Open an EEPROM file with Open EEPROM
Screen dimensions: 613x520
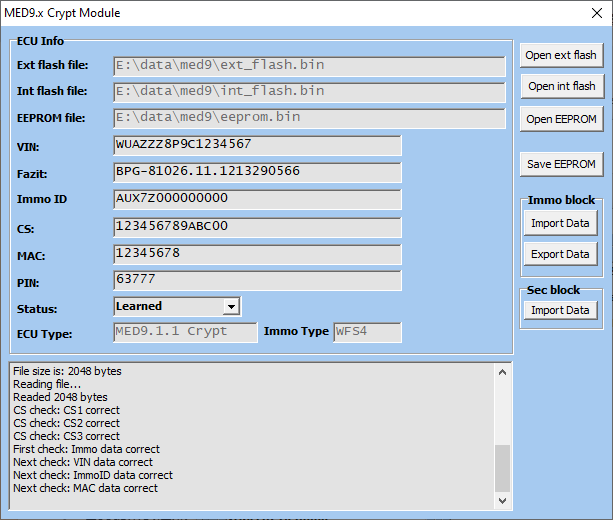[560, 119]
